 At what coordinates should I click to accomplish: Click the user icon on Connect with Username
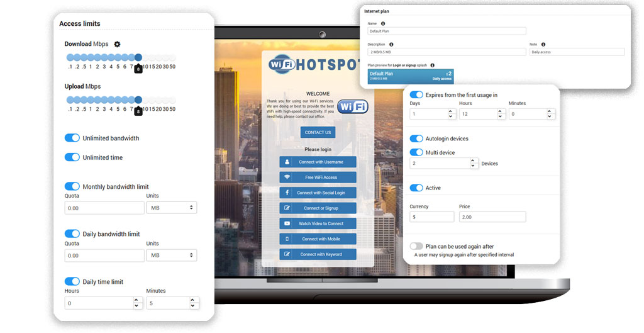pyautogui.click(x=287, y=162)
